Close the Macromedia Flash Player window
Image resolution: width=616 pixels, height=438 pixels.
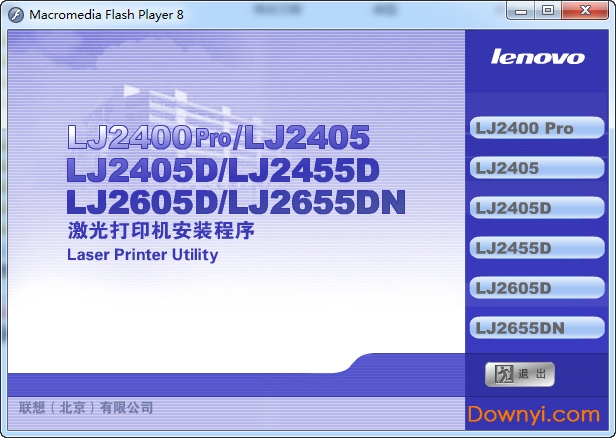(585, 11)
